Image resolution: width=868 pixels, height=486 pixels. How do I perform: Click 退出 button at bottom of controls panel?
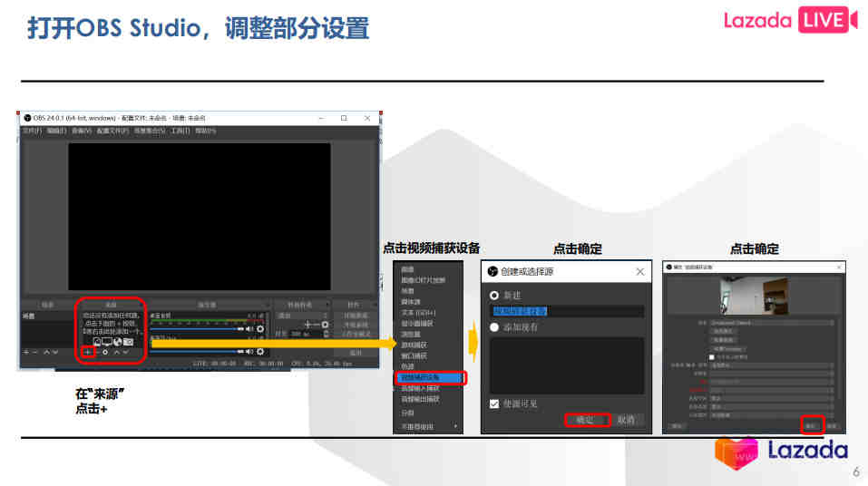[356, 353]
